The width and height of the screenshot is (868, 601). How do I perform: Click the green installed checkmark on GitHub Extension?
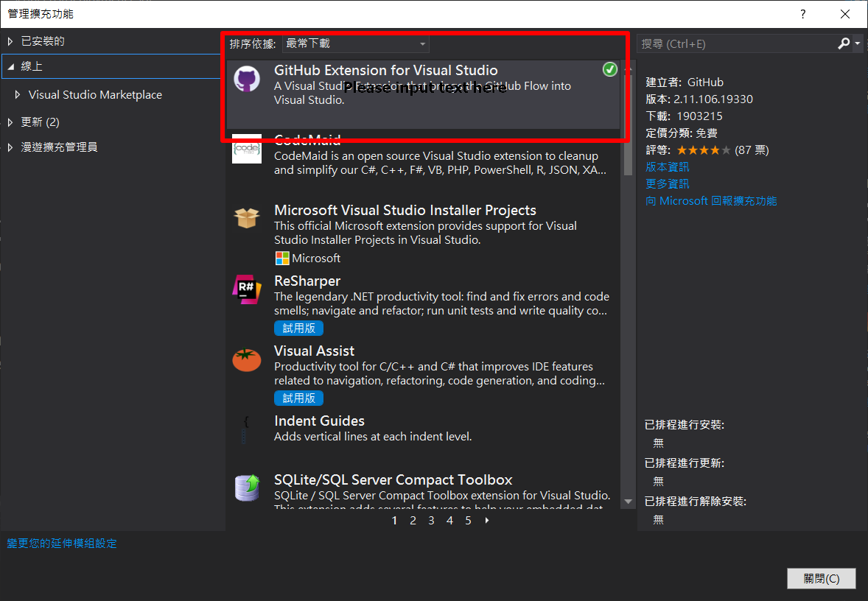pos(609,69)
